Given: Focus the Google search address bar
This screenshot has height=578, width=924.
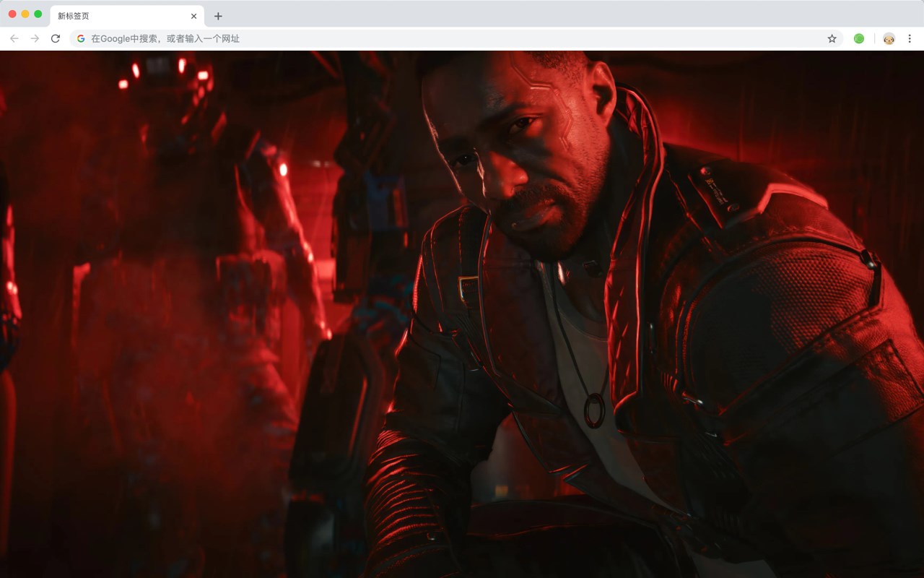Looking at the screenshot, I should pos(456,38).
